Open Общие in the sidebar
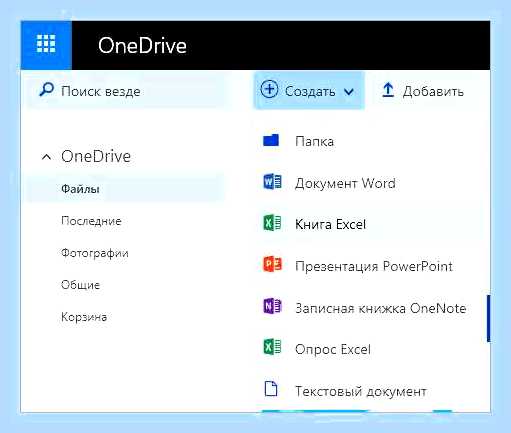The width and height of the screenshot is (511, 433). [80, 285]
